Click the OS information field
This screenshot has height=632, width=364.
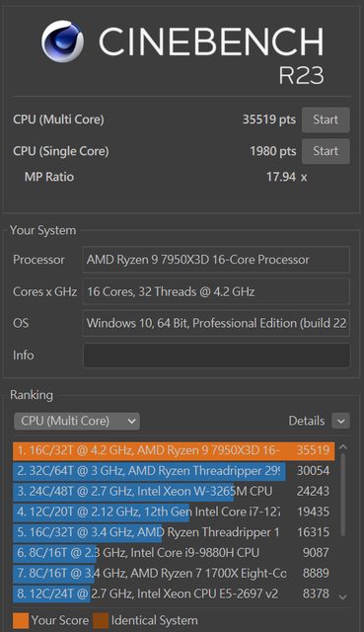point(216,323)
